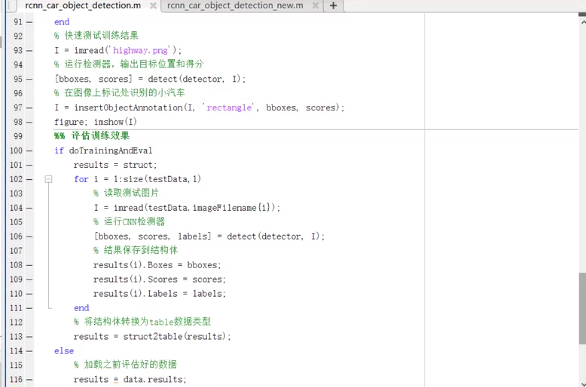Click 'else' keyword on line 114
The width and height of the screenshot is (586, 387).
[x=64, y=351]
